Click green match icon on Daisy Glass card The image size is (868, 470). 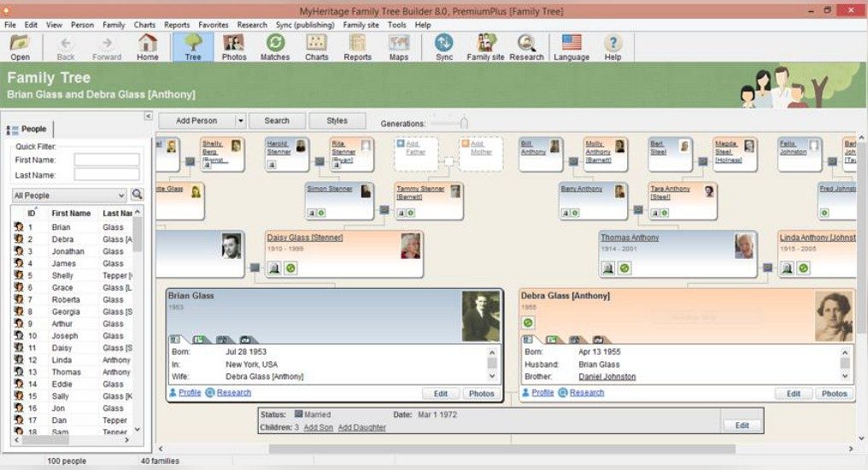290,268
